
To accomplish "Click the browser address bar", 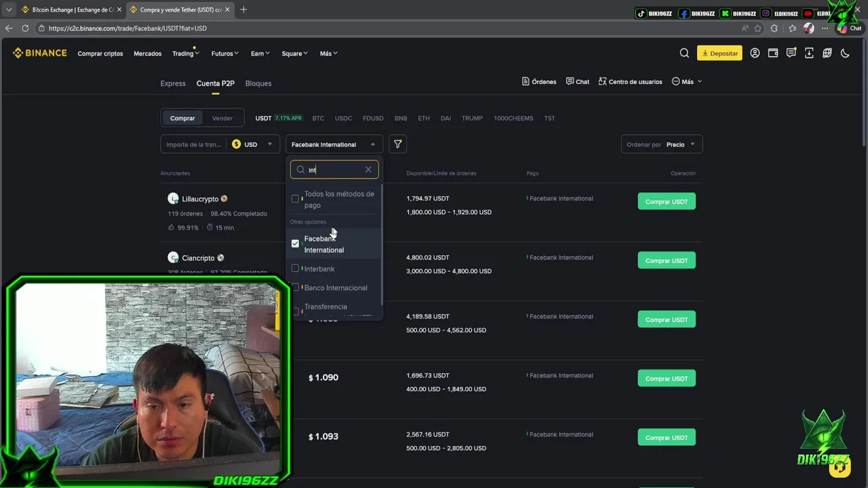I will [387, 28].
